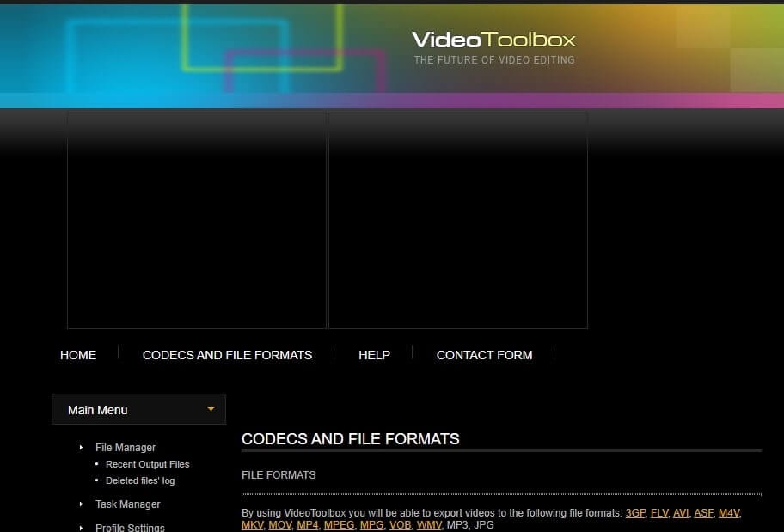Follow the MOV format link
Viewport: 784px width, 532px height.
[280, 525]
